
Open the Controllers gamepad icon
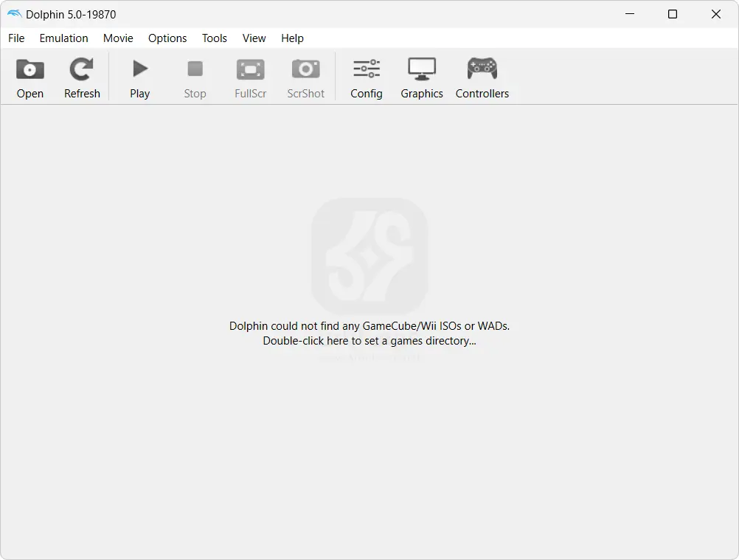tap(482, 70)
